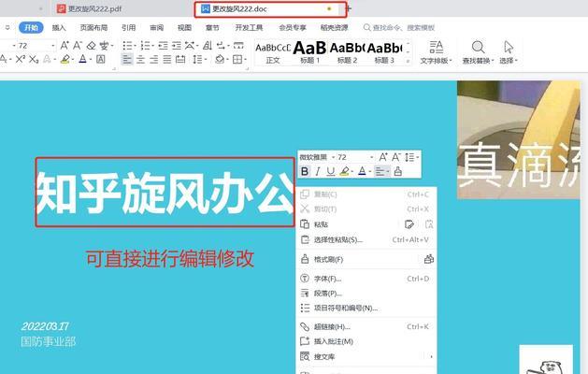Open the 选择 tool dropdown
Image resolution: width=588 pixels, height=374 pixels.
point(509,52)
